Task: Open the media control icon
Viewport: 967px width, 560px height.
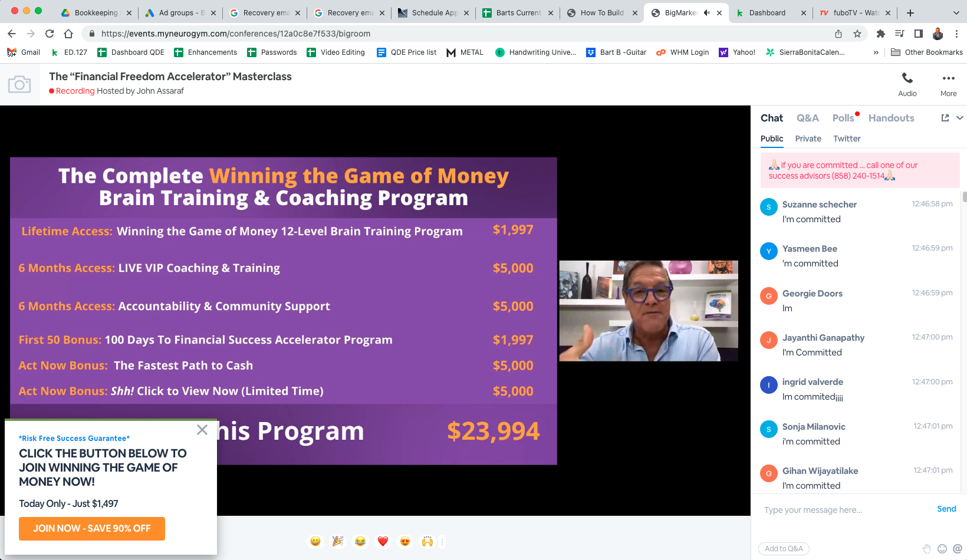Action: click(899, 34)
